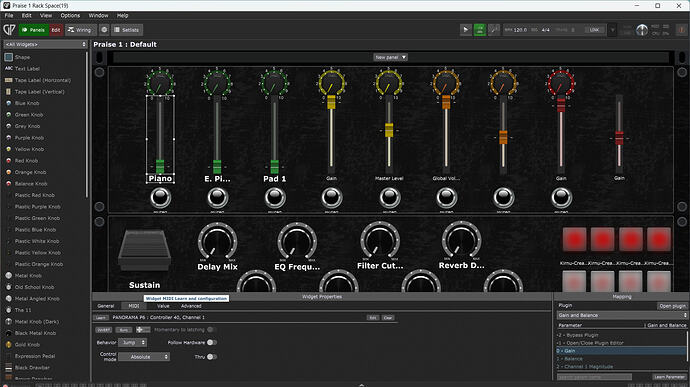This screenshot has height=387, width=690.
Task: Open global settings gear icon in toolbar
Action: [x=104, y=30]
